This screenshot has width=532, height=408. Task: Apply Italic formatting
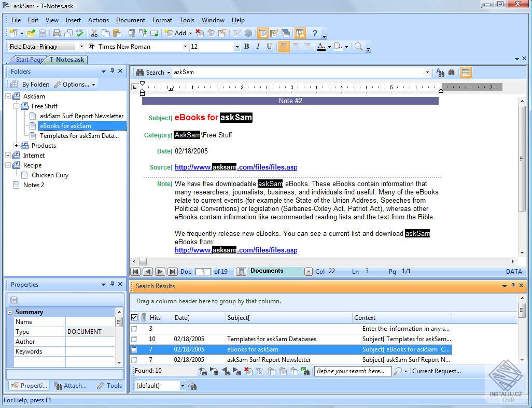coord(258,47)
